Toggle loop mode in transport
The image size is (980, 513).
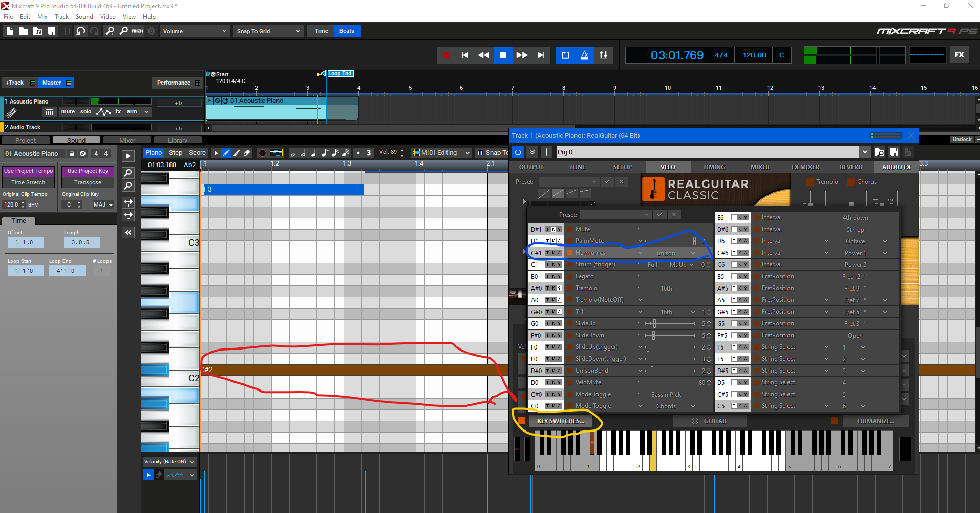coord(565,55)
